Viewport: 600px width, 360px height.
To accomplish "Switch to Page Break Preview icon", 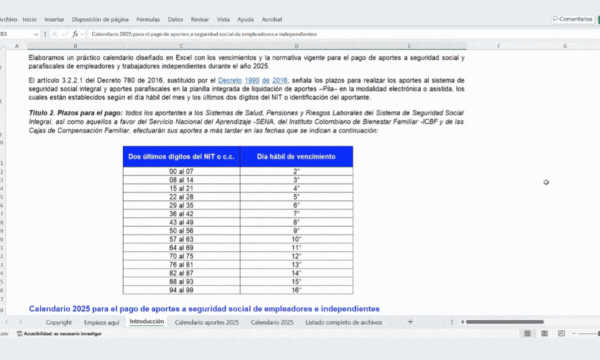I will pos(561,334).
